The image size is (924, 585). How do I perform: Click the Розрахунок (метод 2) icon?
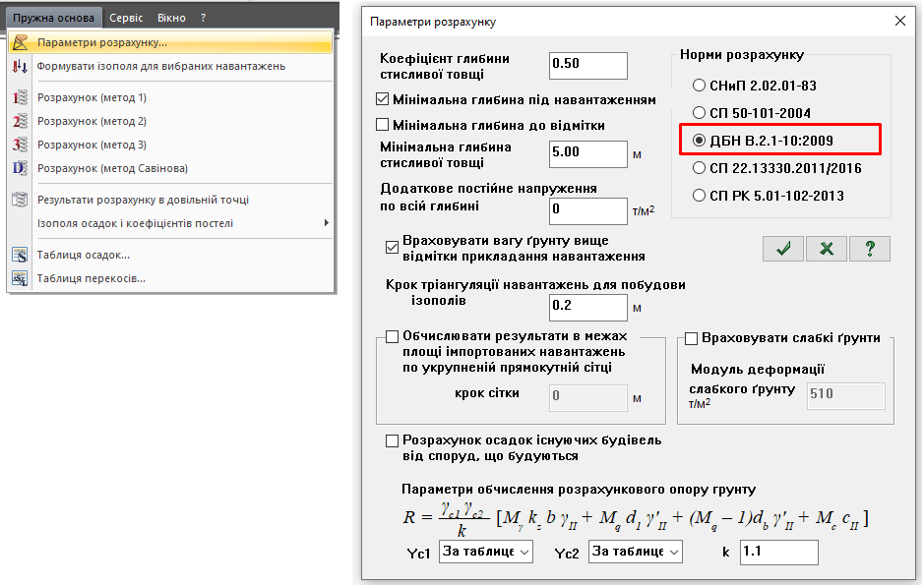point(20,121)
